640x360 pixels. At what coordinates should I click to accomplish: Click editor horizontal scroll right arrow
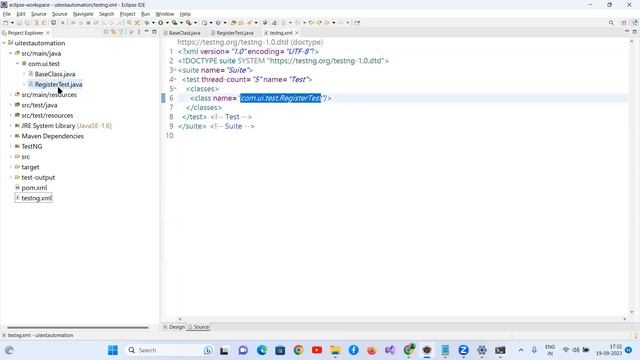click(624, 319)
